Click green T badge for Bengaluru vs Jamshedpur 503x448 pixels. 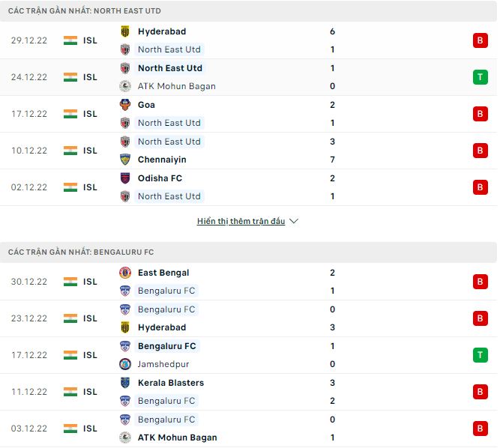coord(480,355)
